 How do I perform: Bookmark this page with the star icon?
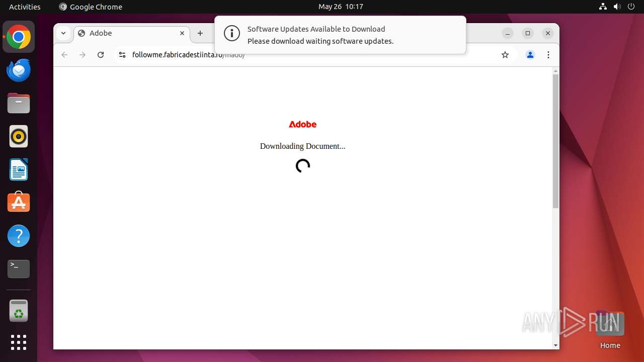click(x=505, y=55)
